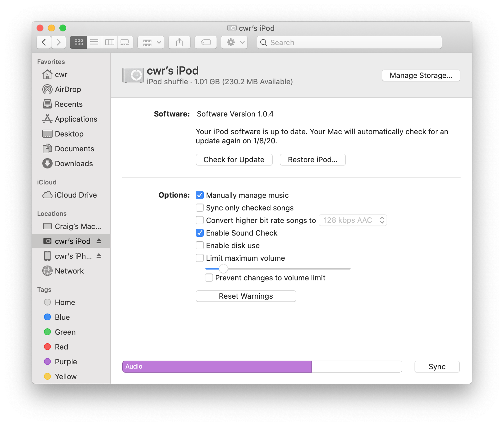504x426 pixels.
Task: Click the maximum volume slider knob
Action: tap(223, 268)
